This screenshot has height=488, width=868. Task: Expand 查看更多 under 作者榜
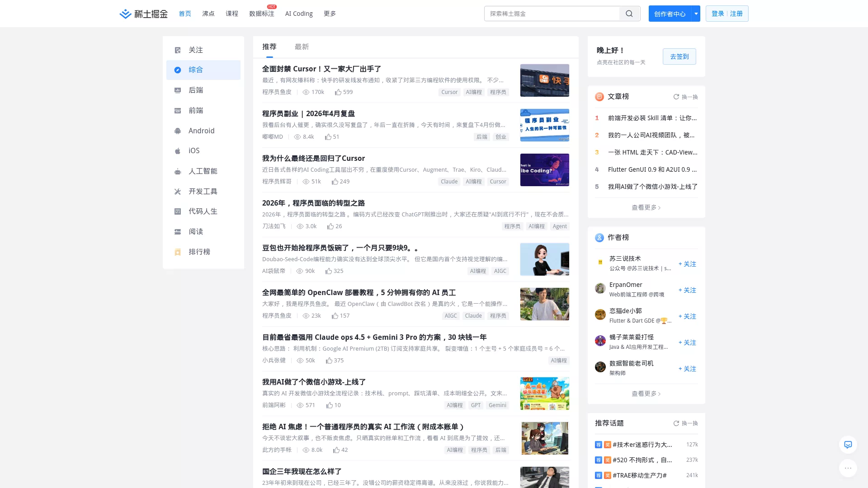646,394
